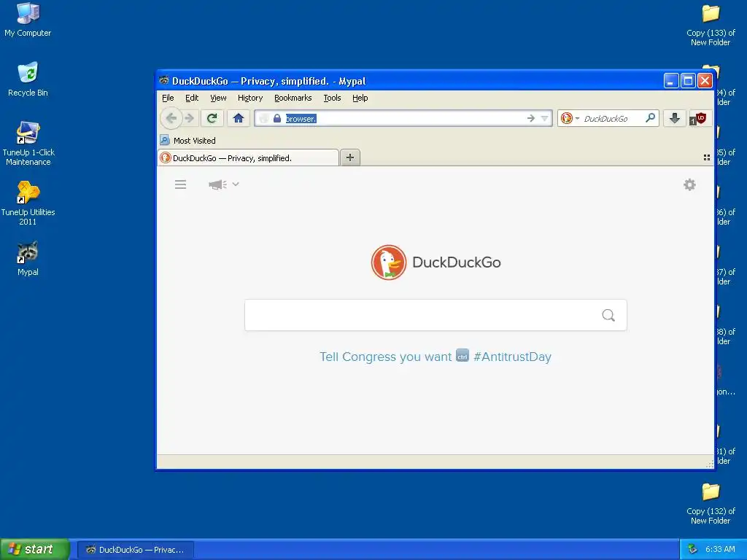Screen dimensions: 747x560
Task: Close the Mypal browser window
Action: pyautogui.click(x=705, y=80)
